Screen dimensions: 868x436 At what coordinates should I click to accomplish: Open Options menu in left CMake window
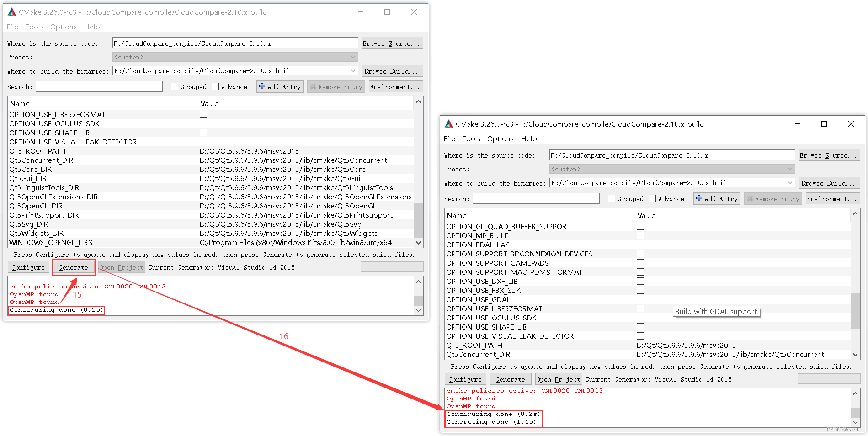[x=64, y=27]
